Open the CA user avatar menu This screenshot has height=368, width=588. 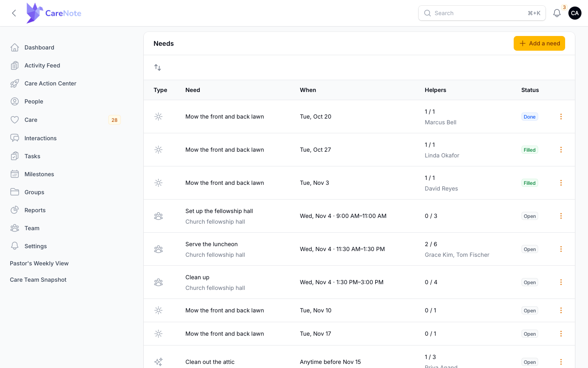575,13
